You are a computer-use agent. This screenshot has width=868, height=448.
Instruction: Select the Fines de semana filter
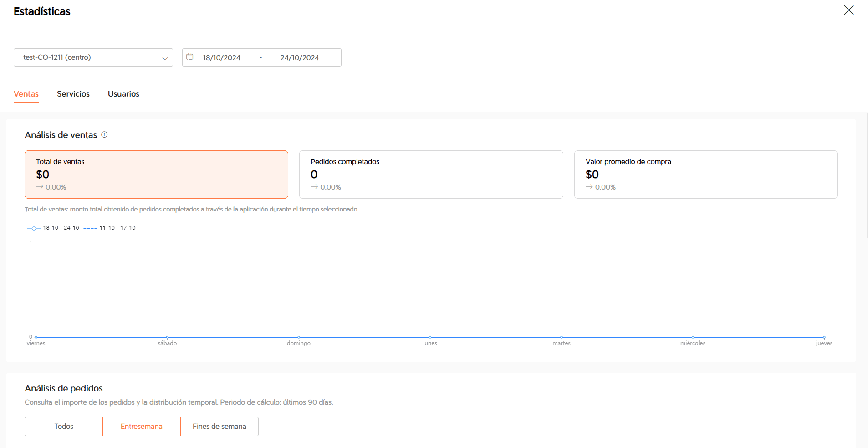[x=220, y=427]
